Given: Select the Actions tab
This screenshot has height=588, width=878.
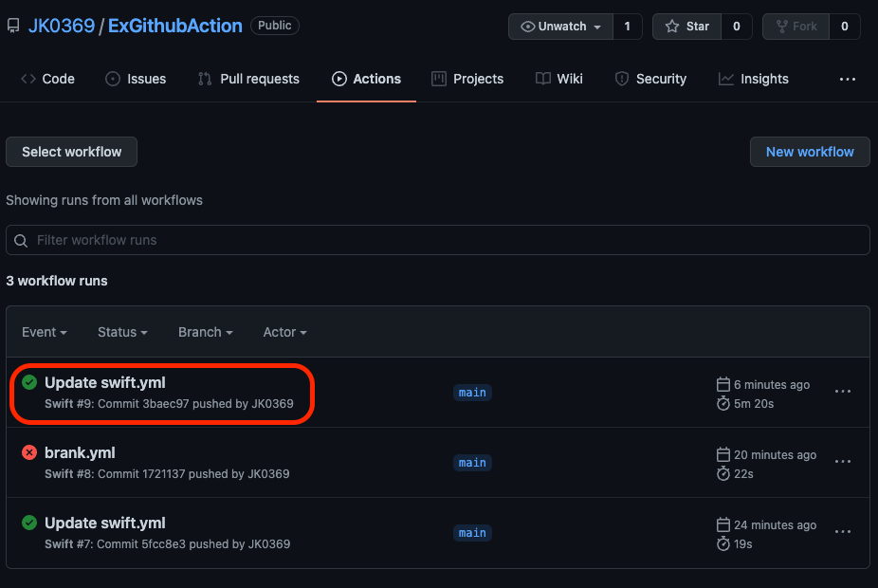Looking at the screenshot, I should coord(366,79).
